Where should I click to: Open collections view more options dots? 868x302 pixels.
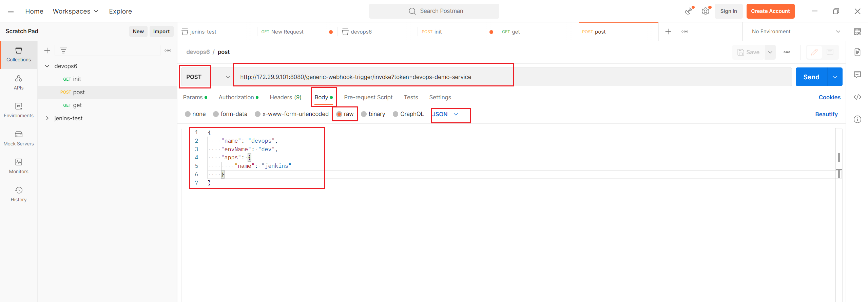(168, 51)
